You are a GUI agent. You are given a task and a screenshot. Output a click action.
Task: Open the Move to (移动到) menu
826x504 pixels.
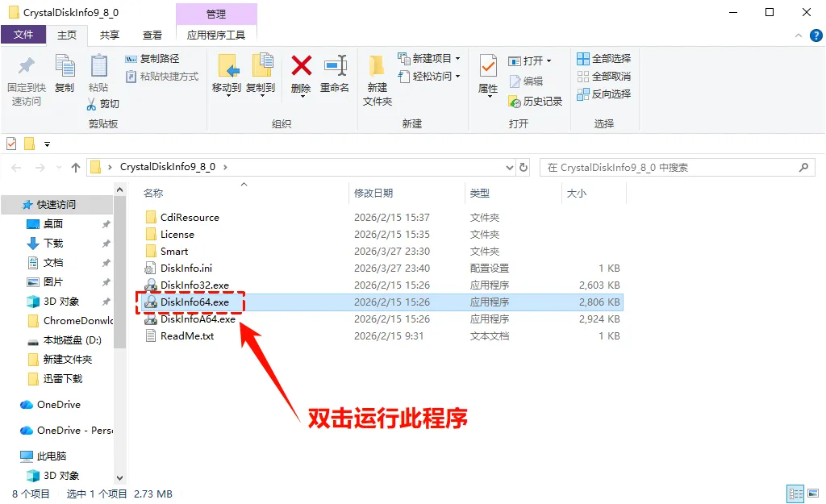[227, 75]
